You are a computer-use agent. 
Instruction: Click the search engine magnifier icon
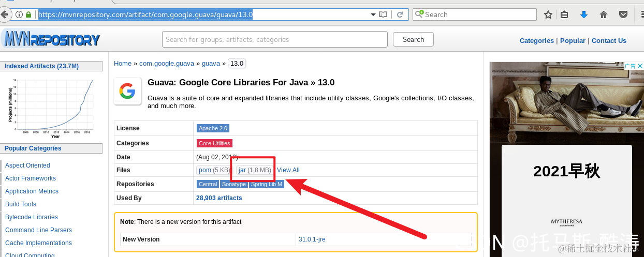pos(419,14)
